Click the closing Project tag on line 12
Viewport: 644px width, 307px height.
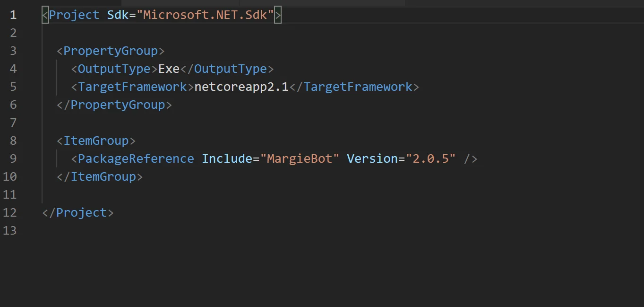click(x=78, y=213)
